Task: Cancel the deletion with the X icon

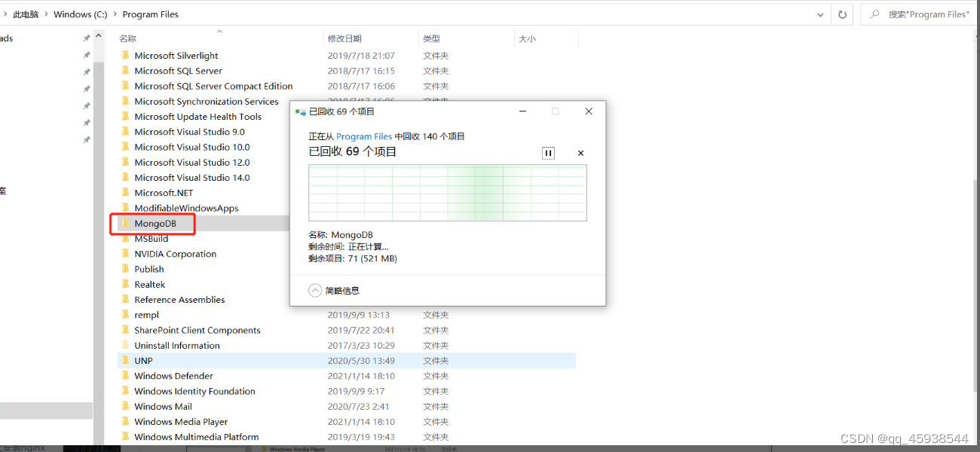Action: coord(580,153)
